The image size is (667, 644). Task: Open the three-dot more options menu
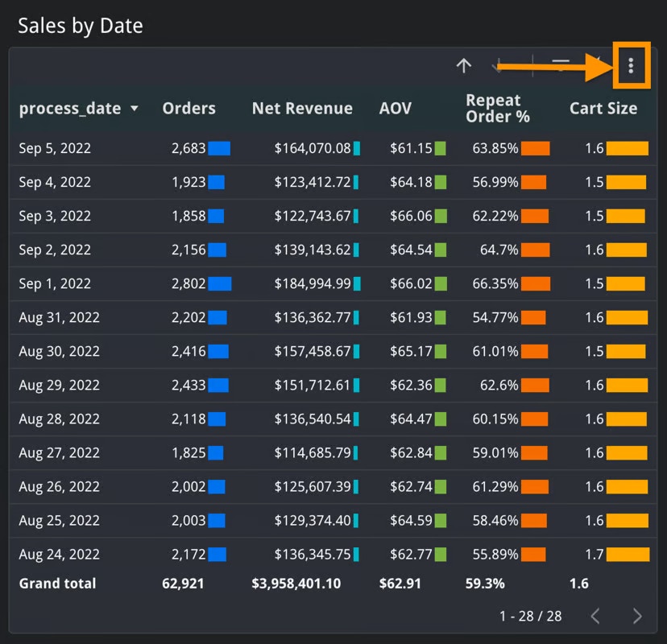pyautogui.click(x=631, y=65)
